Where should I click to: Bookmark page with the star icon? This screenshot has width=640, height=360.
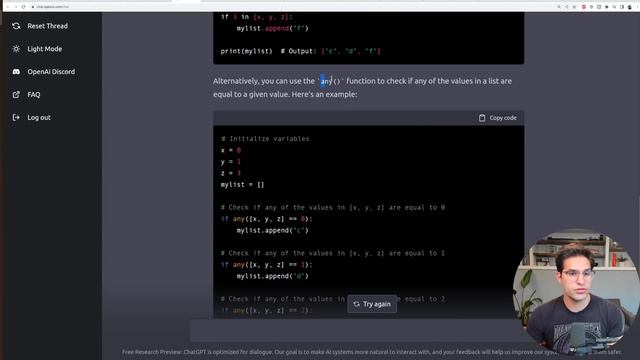(x=574, y=7)
